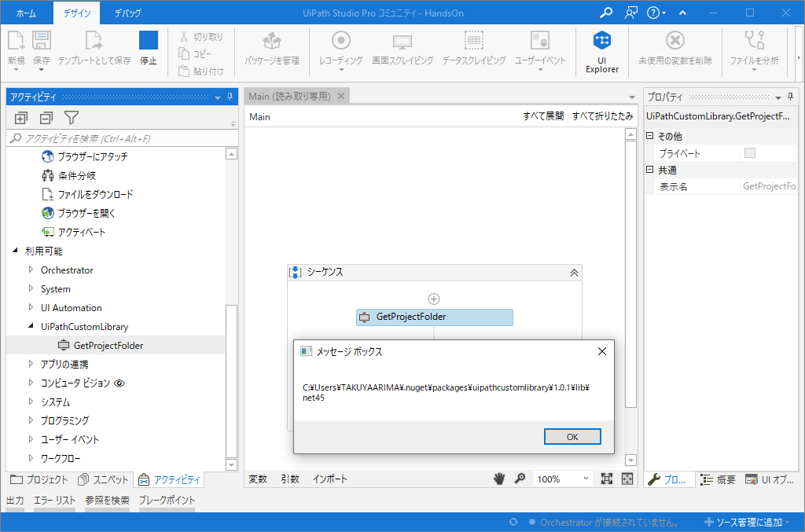Open the help question mark menu
This screenshot has height=532, width=805.
click(656, 13)
